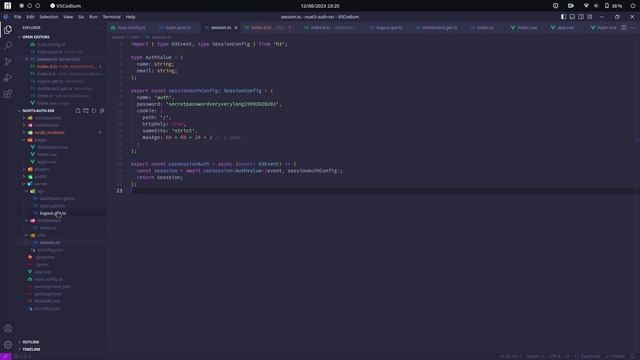Click the battery indicator showing 38 %
Image resolution: width=640 pixels, height=360 pixels.
613,6
